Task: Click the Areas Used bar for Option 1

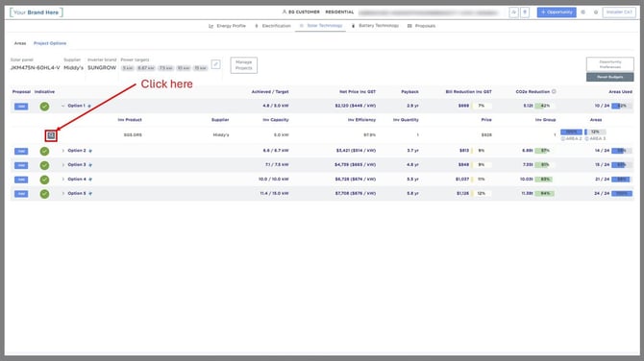Action: click(621, 106)
